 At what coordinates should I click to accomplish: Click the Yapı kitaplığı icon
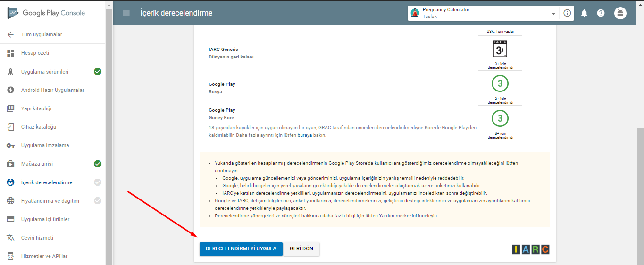tap(10, 108)
